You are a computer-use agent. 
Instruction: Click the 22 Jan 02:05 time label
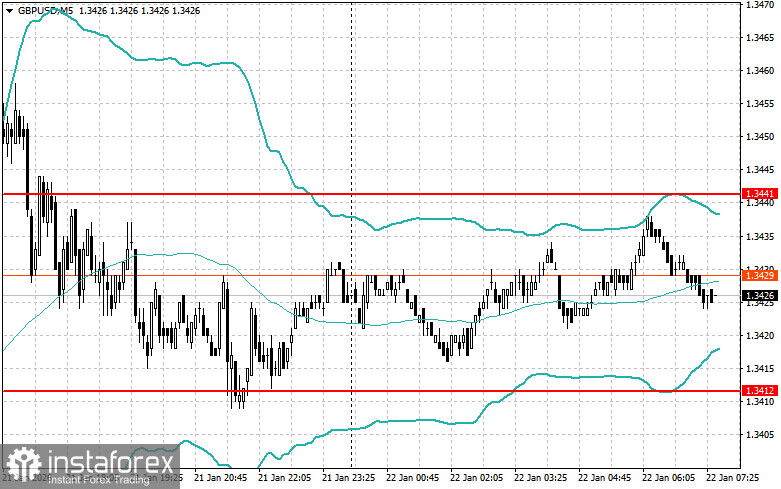(476, 478)
